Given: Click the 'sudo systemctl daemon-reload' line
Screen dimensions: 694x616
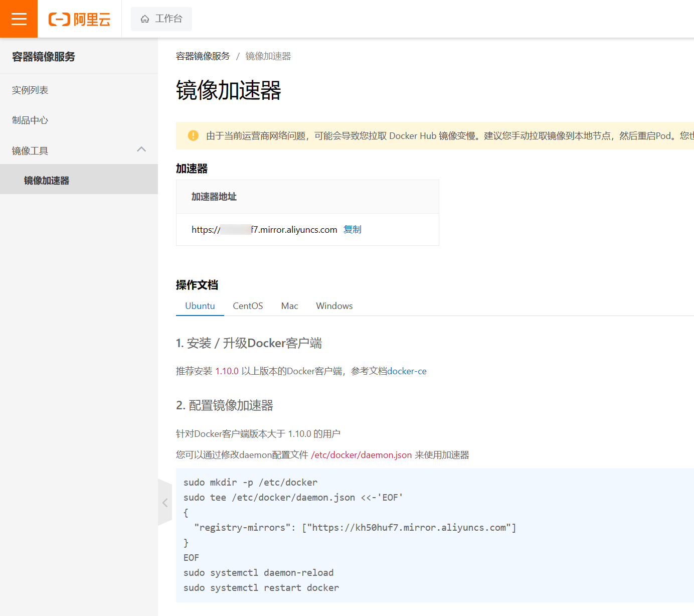Looking at the screenshot, I should pos(258,572).
